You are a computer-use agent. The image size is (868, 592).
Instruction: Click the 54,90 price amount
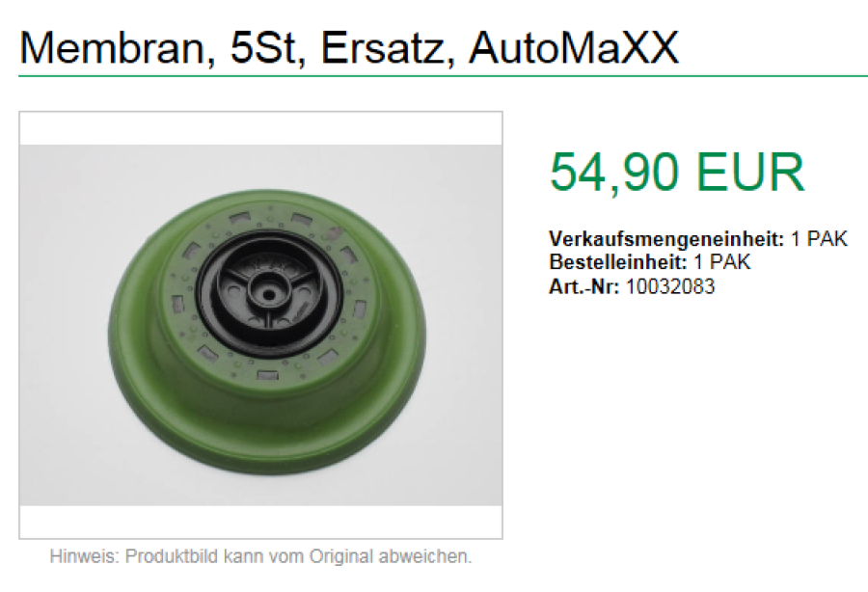[614, 172]
